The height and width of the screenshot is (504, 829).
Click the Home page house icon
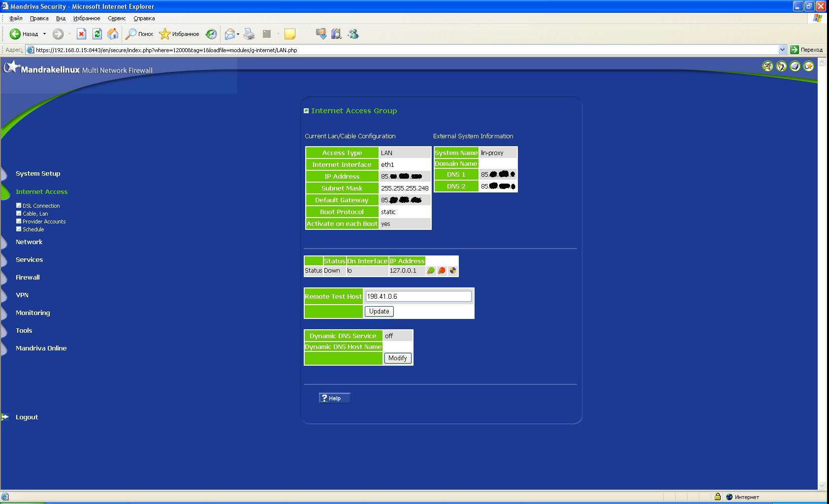(x=113, y=34)
